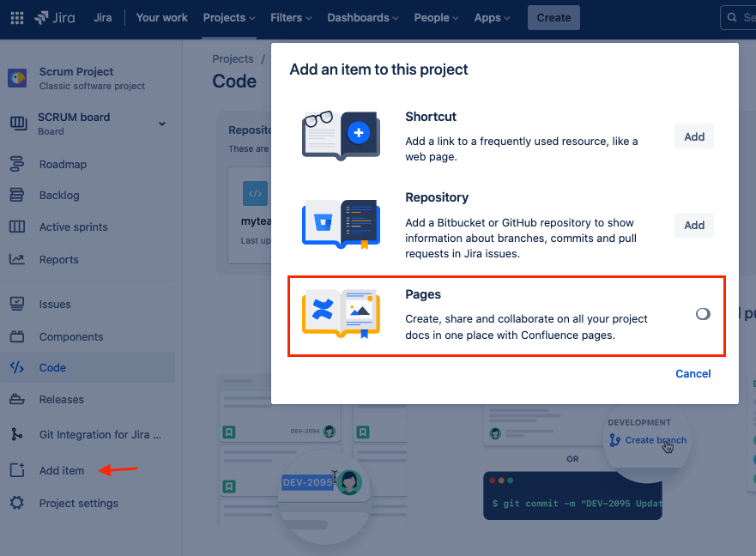Click Add item in the sidebar
This screenshot has width=756, height=556.
[62, 471]
